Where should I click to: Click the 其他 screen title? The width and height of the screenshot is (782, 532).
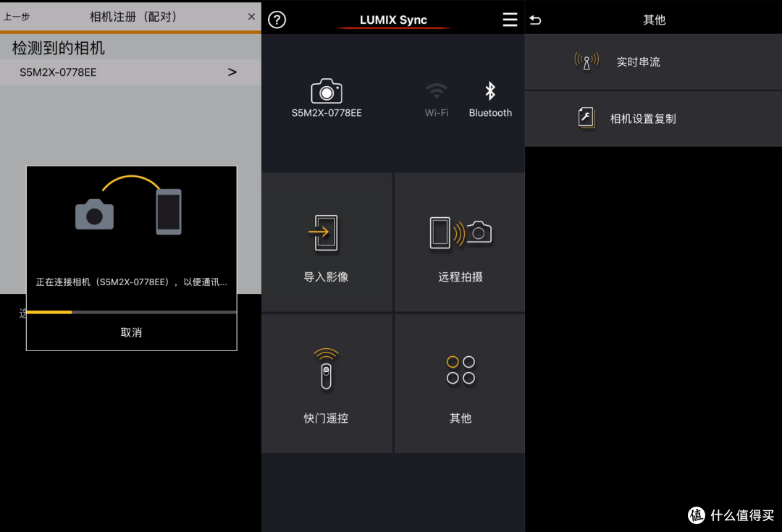click(x=654, y=20)
